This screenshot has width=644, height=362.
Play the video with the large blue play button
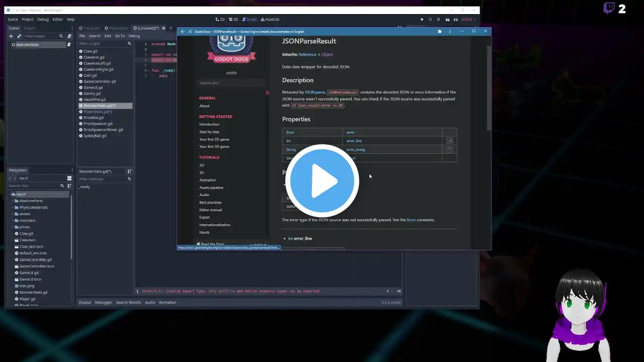322,180
